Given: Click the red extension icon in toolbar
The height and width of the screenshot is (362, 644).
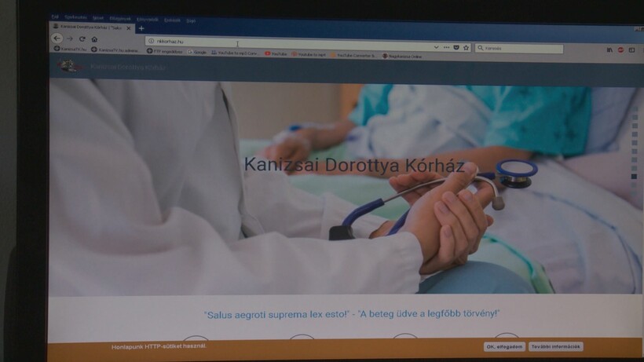Looking at the screenshot, I should 620,49.
